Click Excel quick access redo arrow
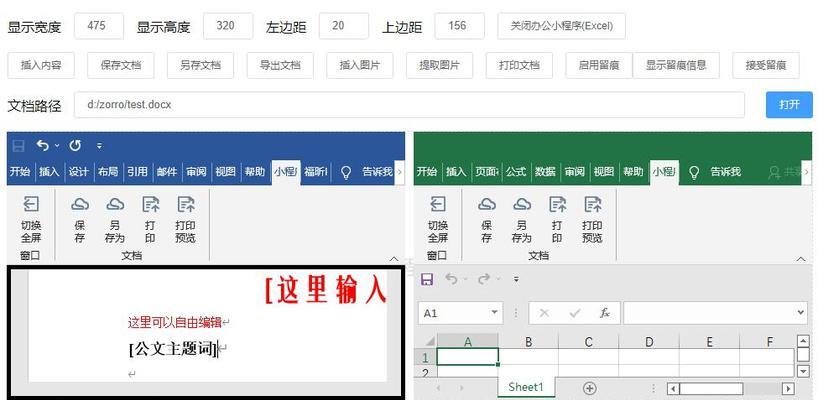This screenshot has width=818, height=400. (x=484, y=280)
